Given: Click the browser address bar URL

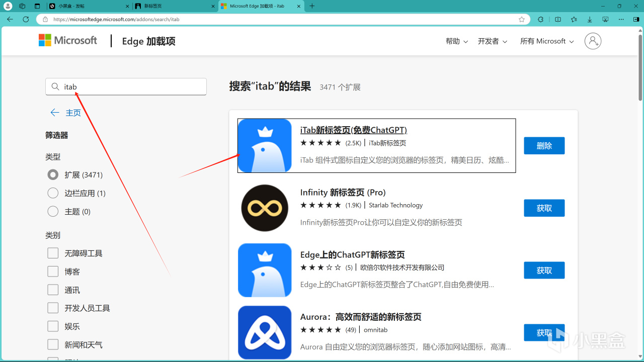Looking at the screenshot, I should [116, 20].
